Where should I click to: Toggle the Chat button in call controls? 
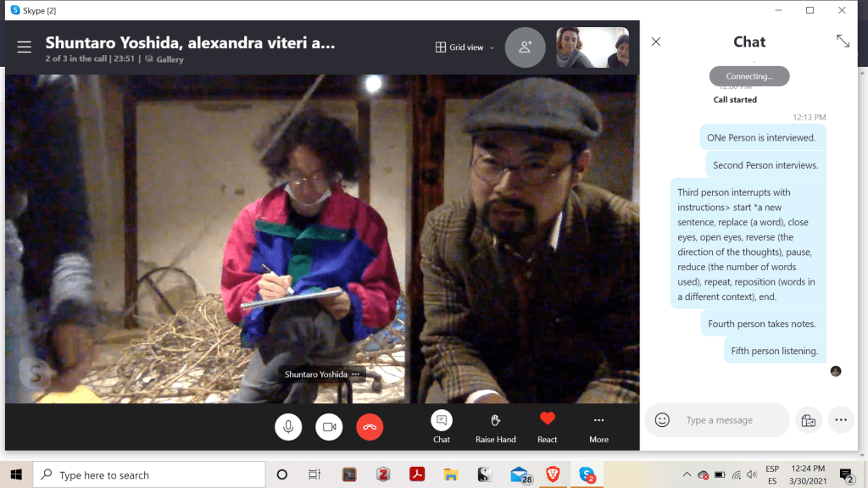click(x=442, y=426)
